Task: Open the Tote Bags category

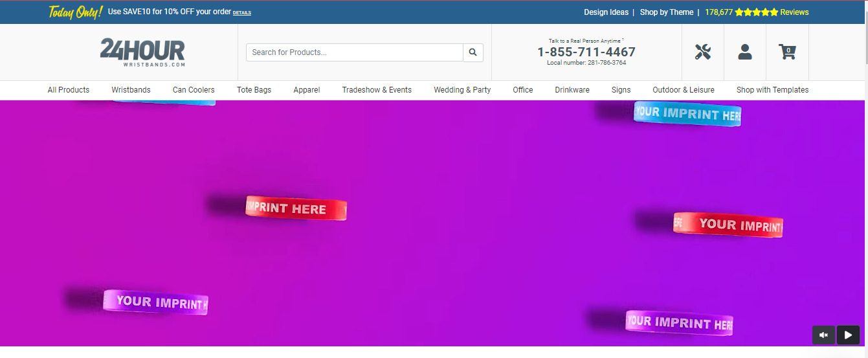Action: (254, 90)
